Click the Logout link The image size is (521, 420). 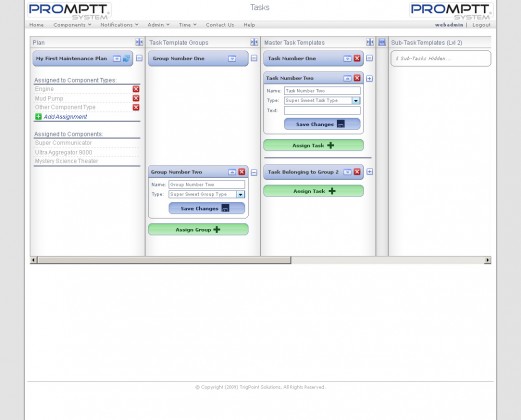pyautogui.click(x=481, y=25)
